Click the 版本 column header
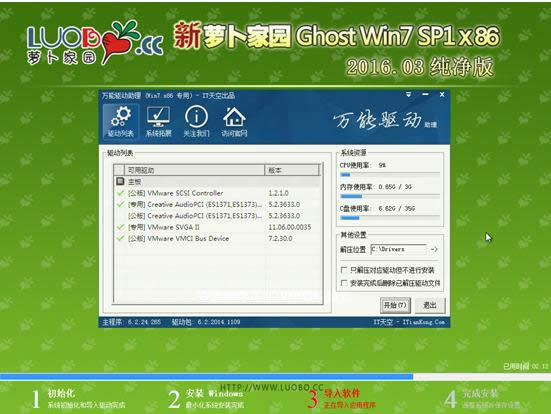The image size is (551, 414). click(292, 170)
